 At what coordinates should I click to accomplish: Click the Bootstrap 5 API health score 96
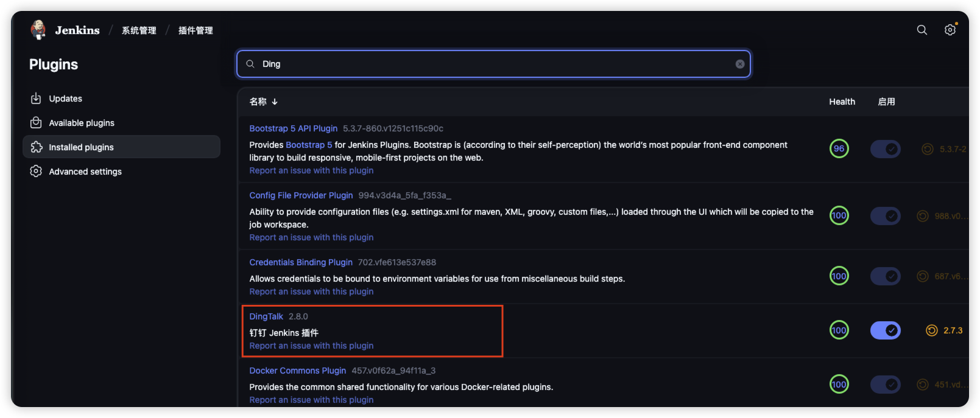coord(839,148)
